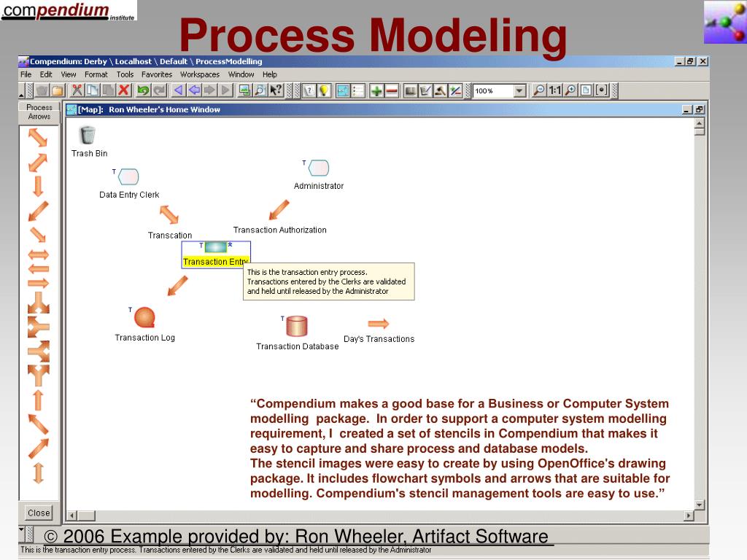This screenshot has height=560, width=747.
Task: Select the Transaction Entry process node icon
Action: click(x=216, y=247)
